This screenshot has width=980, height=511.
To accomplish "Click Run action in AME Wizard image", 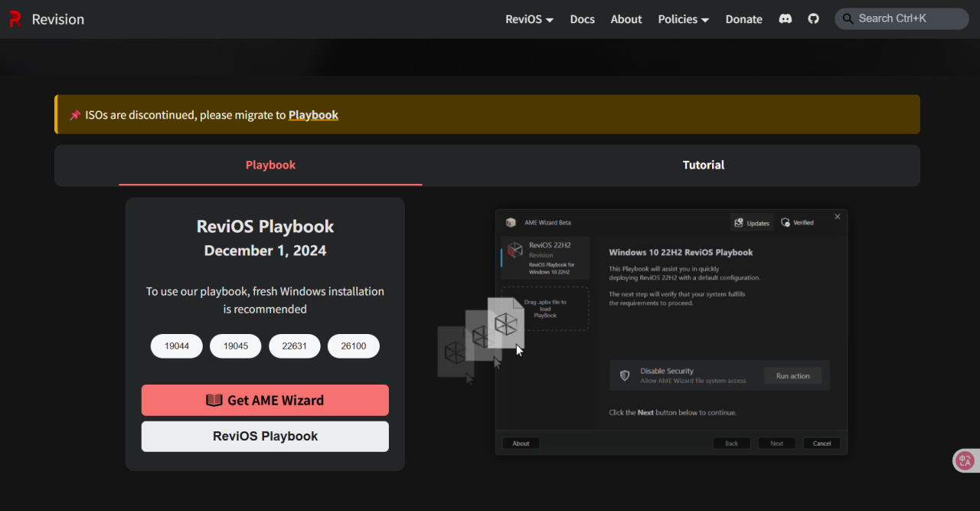I will 792,376.
